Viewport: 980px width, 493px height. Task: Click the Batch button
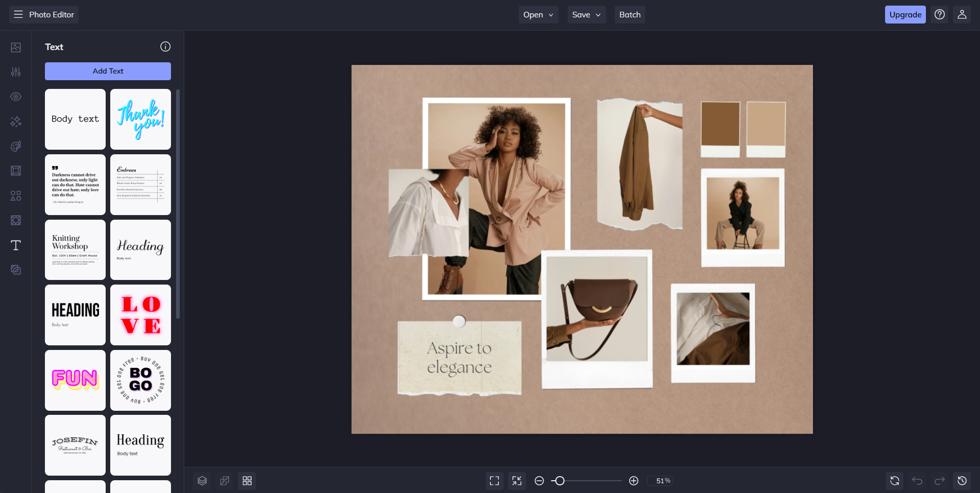630,14
